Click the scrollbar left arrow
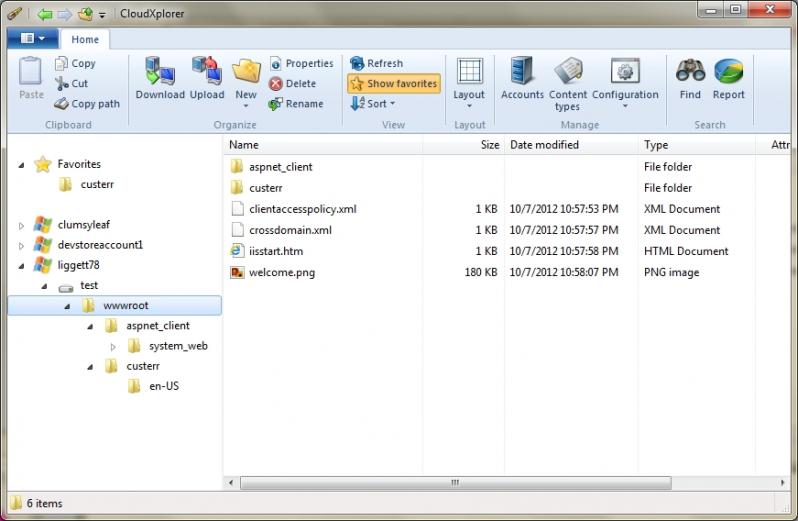The width and height of the screenshot is (798, 521). click(231, 482)
